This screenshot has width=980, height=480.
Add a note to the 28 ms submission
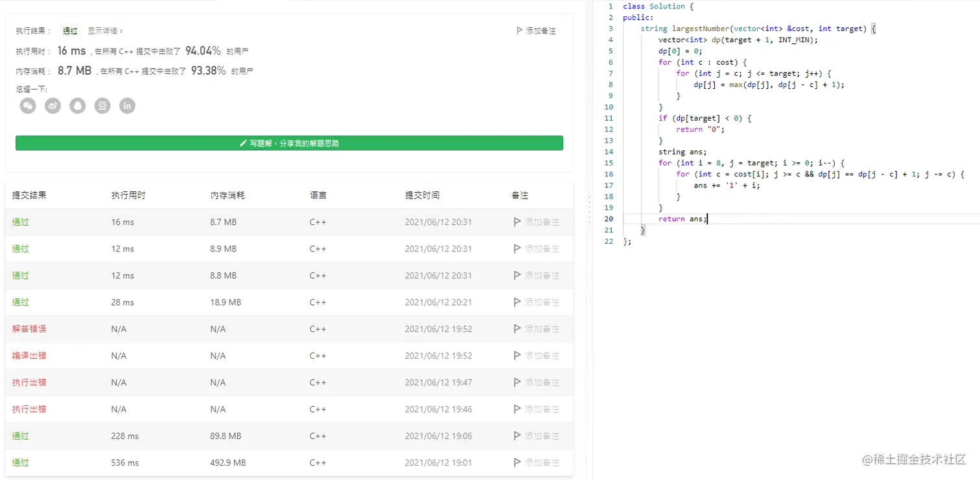tap(536, 302)
